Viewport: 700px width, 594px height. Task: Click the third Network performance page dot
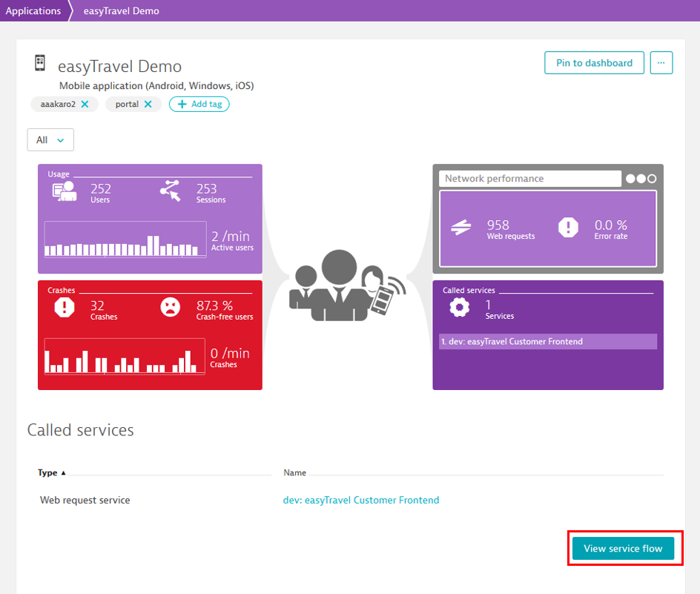click(x=652, y=179)
